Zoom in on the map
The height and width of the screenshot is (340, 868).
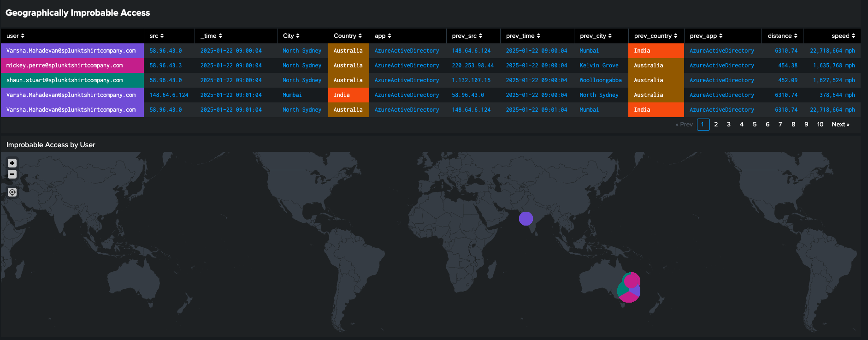point(12,163)
